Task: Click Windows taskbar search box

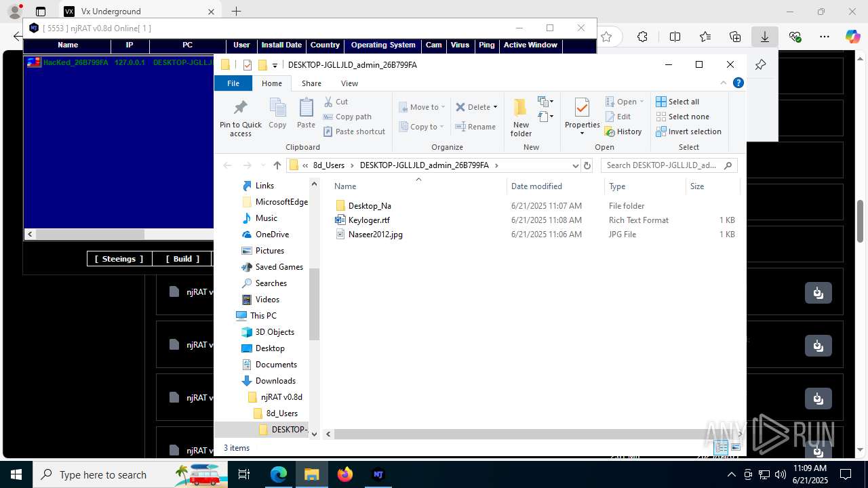Action: point(130,474)
